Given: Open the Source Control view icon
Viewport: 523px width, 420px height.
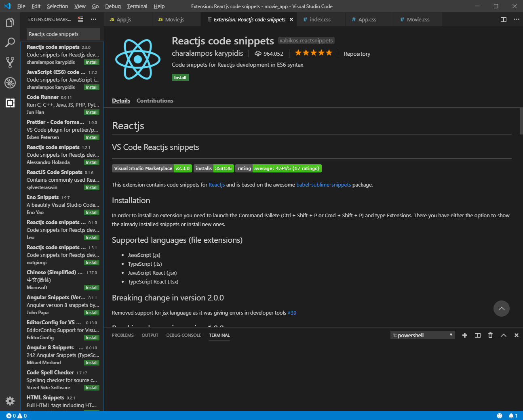Looking at the screenshot, I should tap(10, 62).
